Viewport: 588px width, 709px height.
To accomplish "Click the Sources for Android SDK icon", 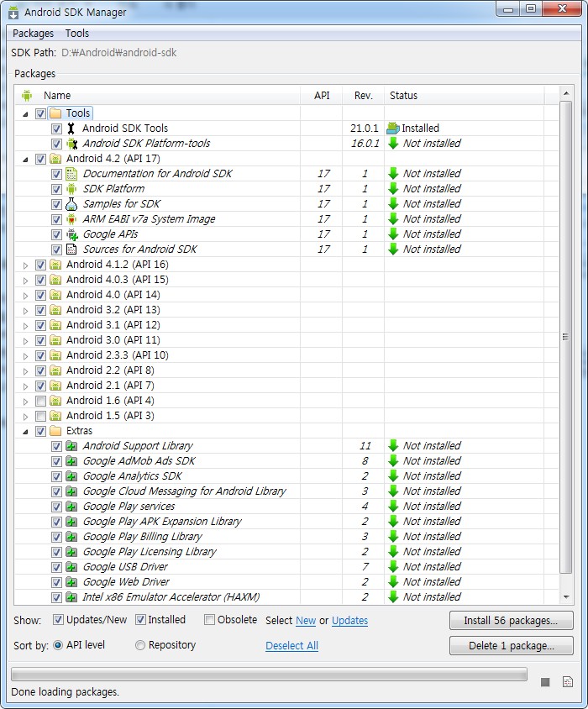I will coord(71,249).
